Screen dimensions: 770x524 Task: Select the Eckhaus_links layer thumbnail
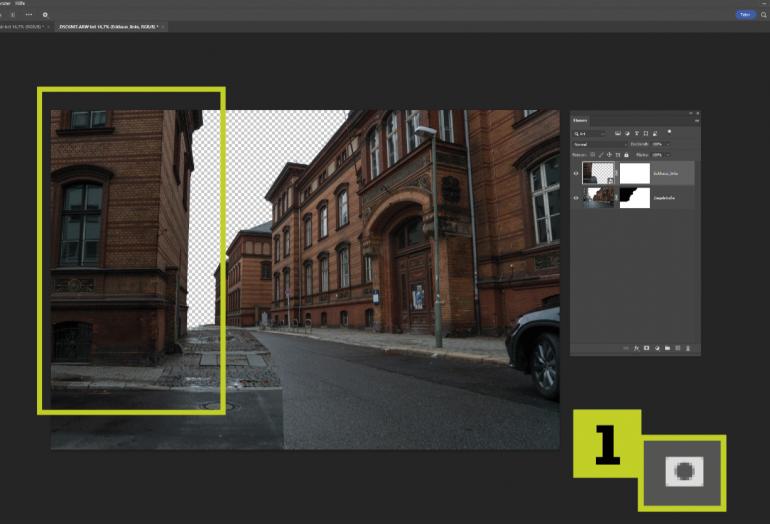[x=598, y=173]
